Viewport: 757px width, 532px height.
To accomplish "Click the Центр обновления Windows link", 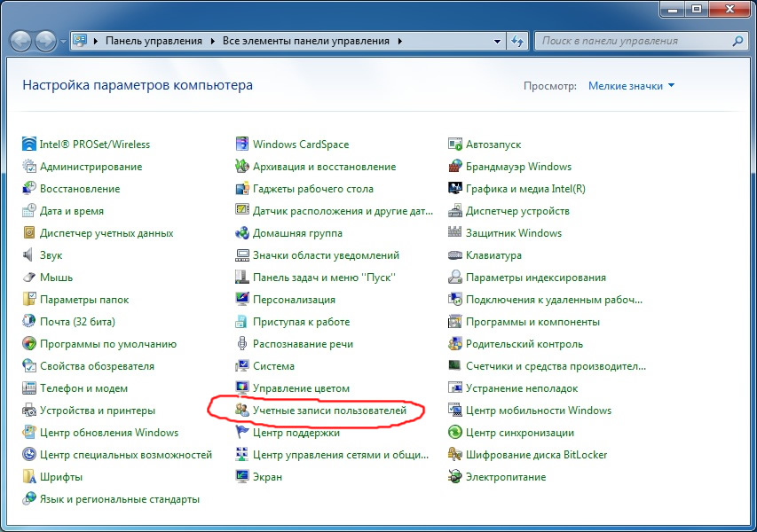I will pos(109,433).
